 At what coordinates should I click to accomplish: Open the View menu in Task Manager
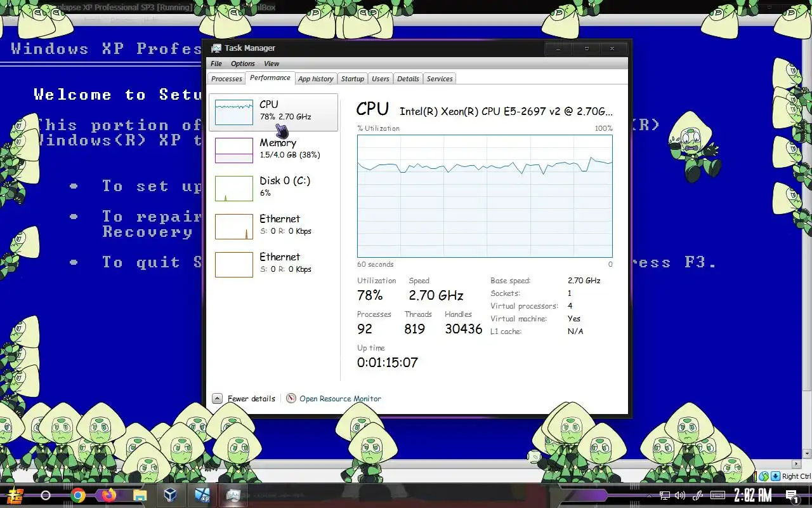pos(272,63)
